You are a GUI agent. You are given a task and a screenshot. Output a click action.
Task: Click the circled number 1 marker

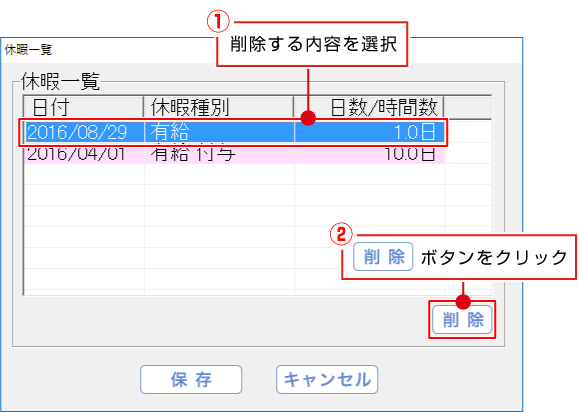point(218,21)
